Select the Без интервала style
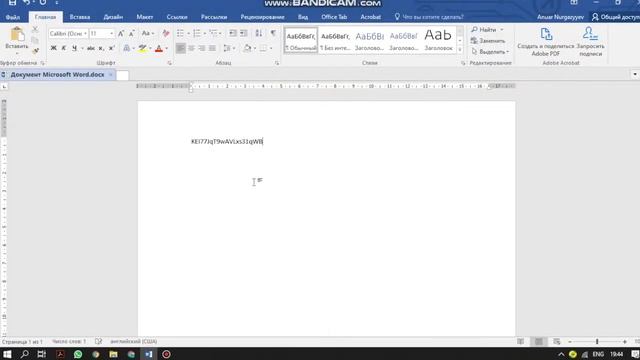 pos(335,40)
